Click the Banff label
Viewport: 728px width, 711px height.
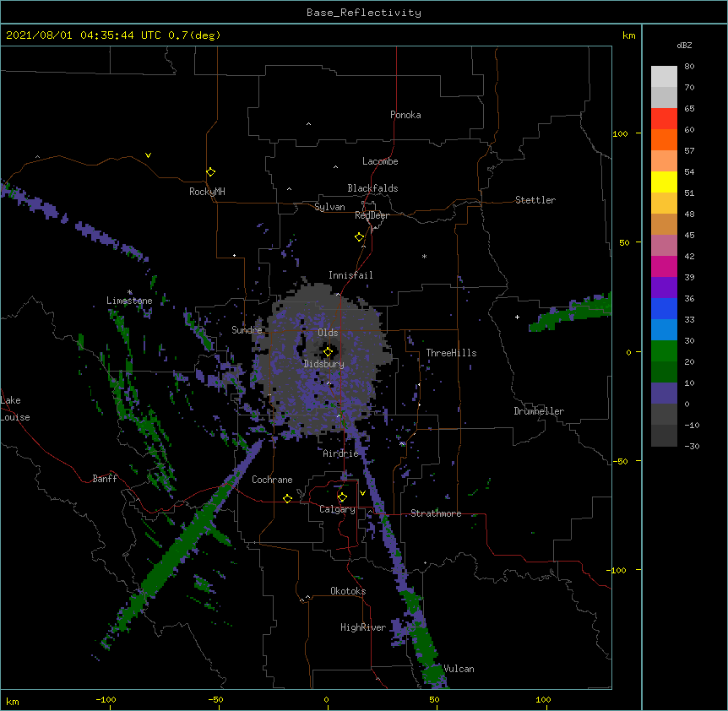(105, 479)
